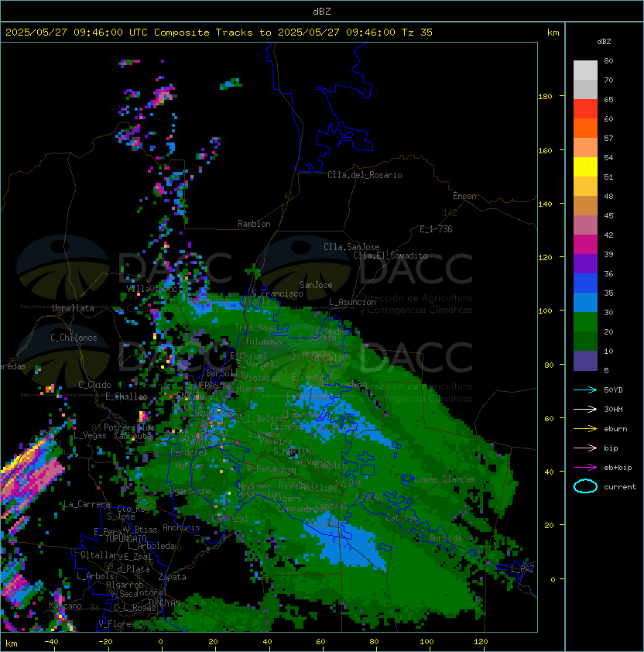Image resolution: width=644 pixels, height=652 pixels.
Task: Select the light gray 70-80 dBZ swatch
Action: pos(585,70)
